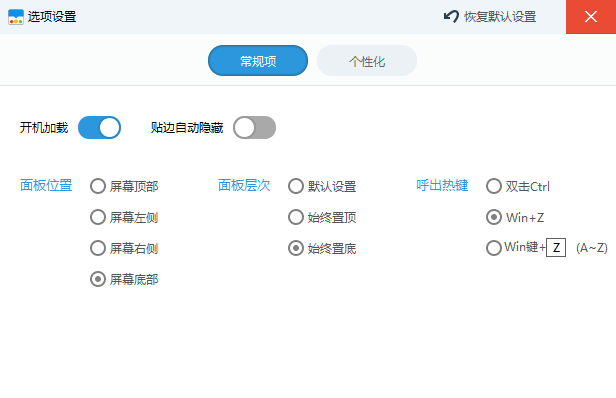Screen dimensions: 616x398
Task: Click the 面板位置 label
Action: [46, 185]
